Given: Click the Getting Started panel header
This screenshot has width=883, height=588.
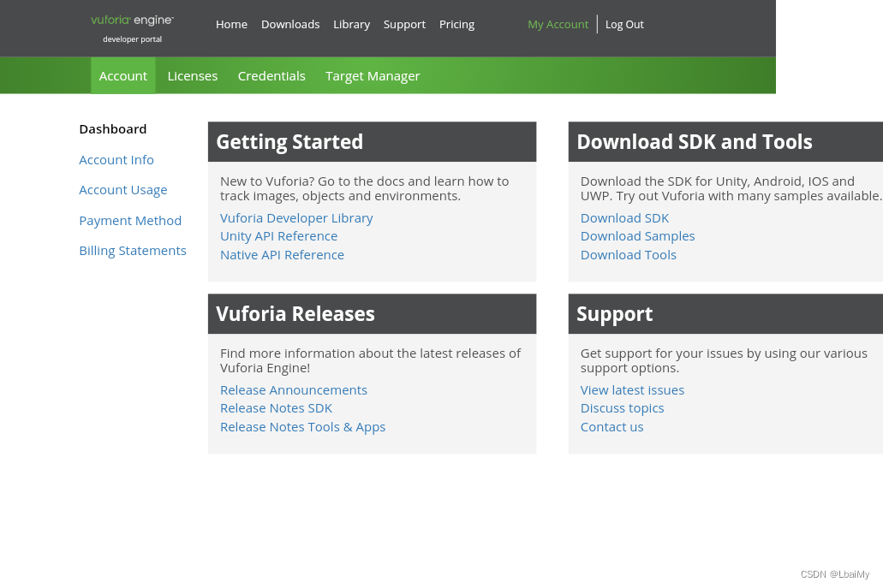Looking at the screenshot, I should point(373,142).
